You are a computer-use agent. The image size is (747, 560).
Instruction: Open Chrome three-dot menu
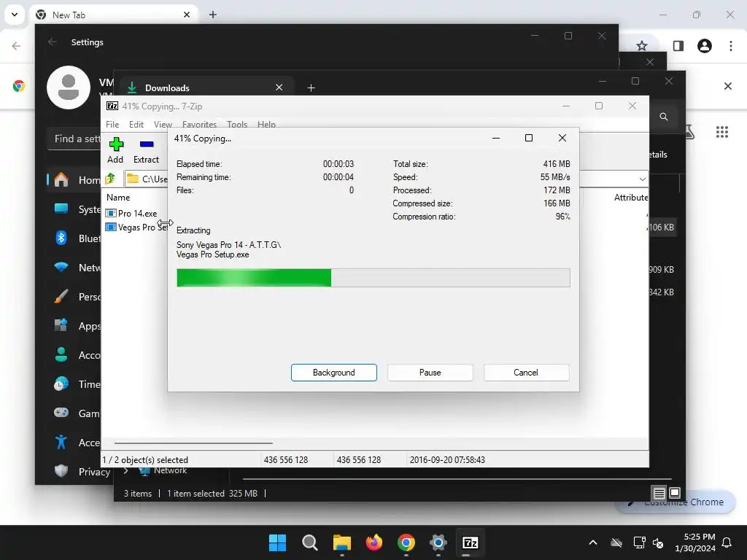pyautogui.click(x=731, y=46)
